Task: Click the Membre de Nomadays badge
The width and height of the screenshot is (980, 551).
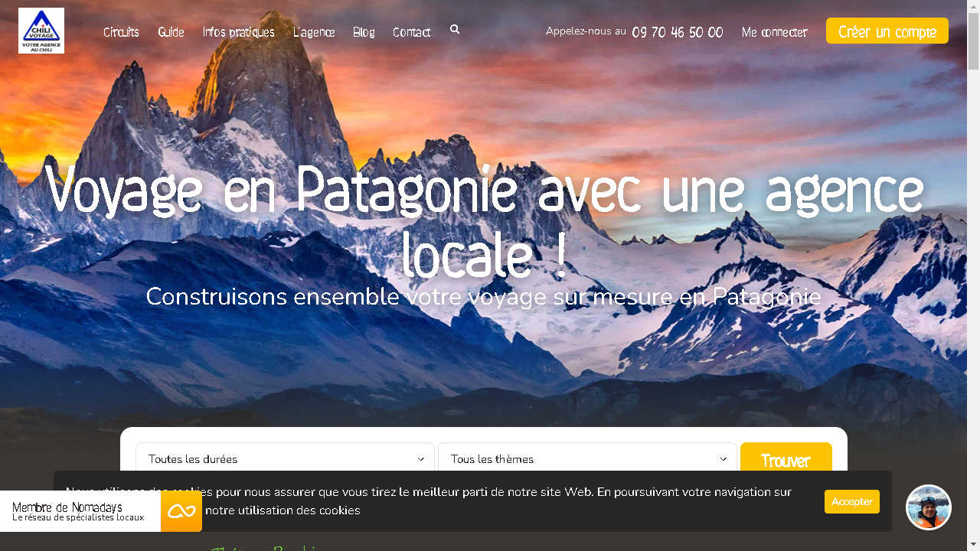Action: [80, 511]
